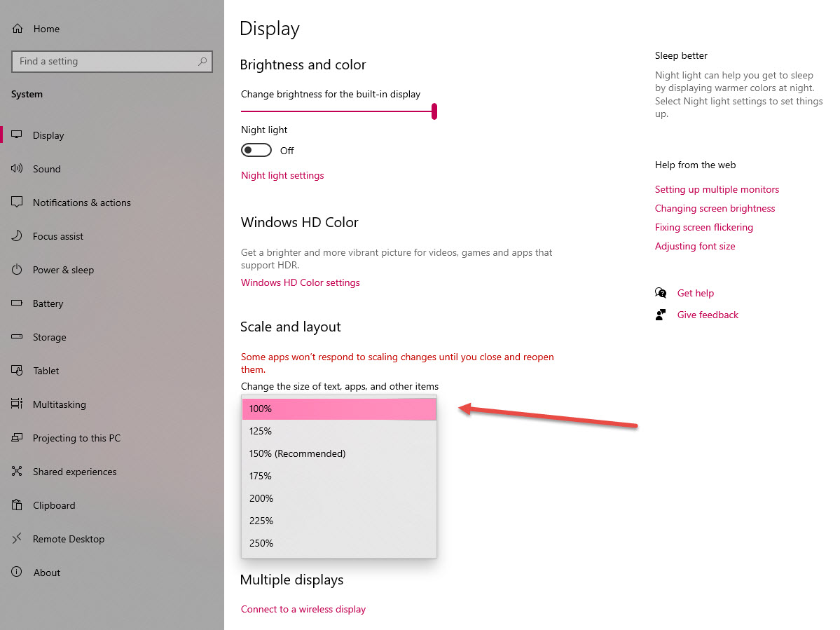The image size is (840, 630).
Task: Click the Power & sleep icon
Action: pos(17,270)
